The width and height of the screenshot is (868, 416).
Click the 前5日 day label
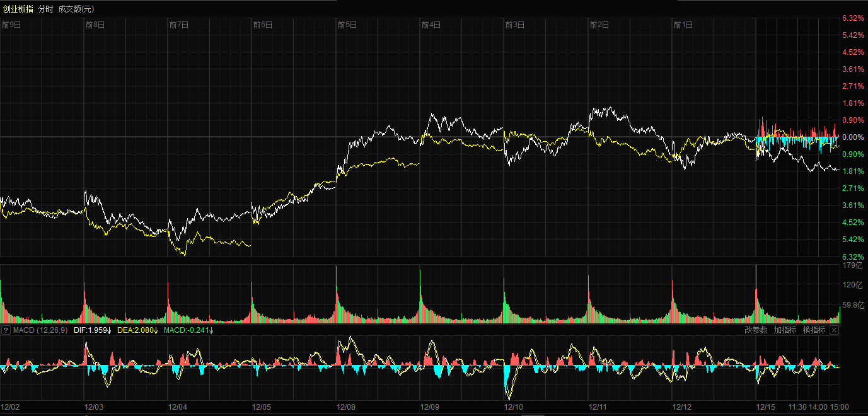tap(347, 25)
